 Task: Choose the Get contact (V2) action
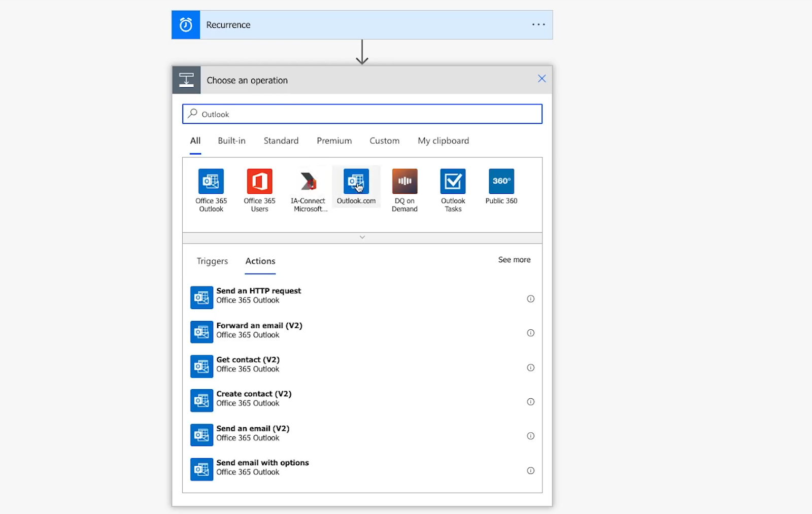(x=362, y=366)
